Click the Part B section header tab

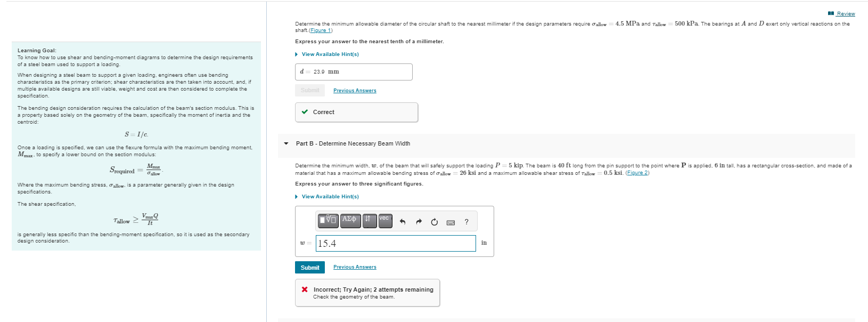click(x=353, y=143)
